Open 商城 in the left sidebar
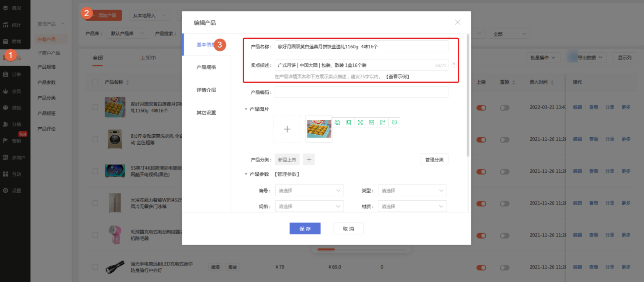644x282 pixels. 12,41
